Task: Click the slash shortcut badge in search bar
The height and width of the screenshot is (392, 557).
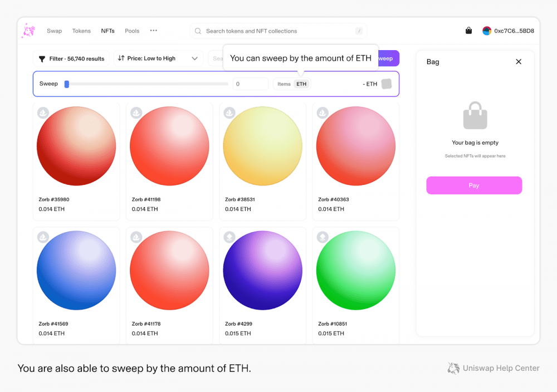Action: (x=359, y=31)
